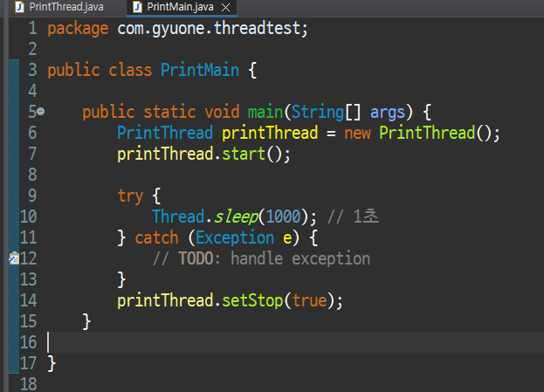Click line number 14 in the gutter

(x=29, y=300)
